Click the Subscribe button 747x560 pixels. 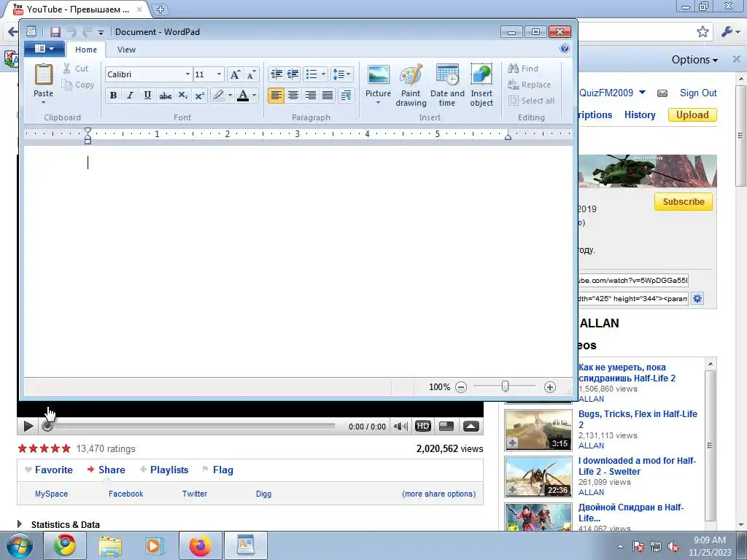(x=683, y=202)
